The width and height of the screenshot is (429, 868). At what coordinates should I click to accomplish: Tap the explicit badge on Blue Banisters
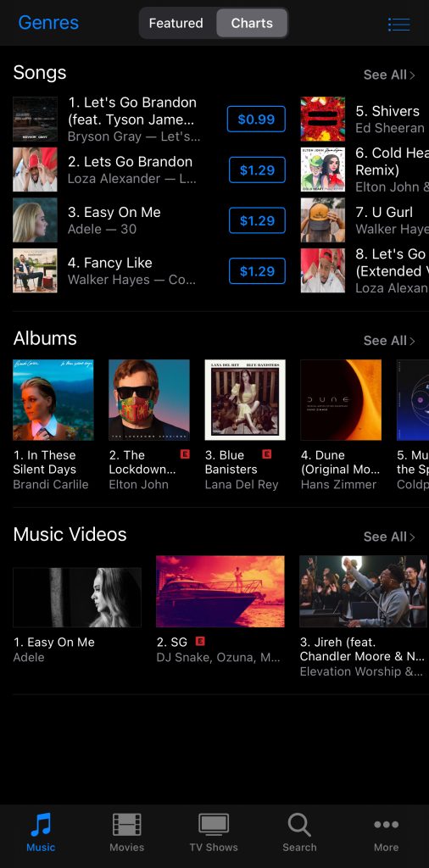tap(266, 454)
